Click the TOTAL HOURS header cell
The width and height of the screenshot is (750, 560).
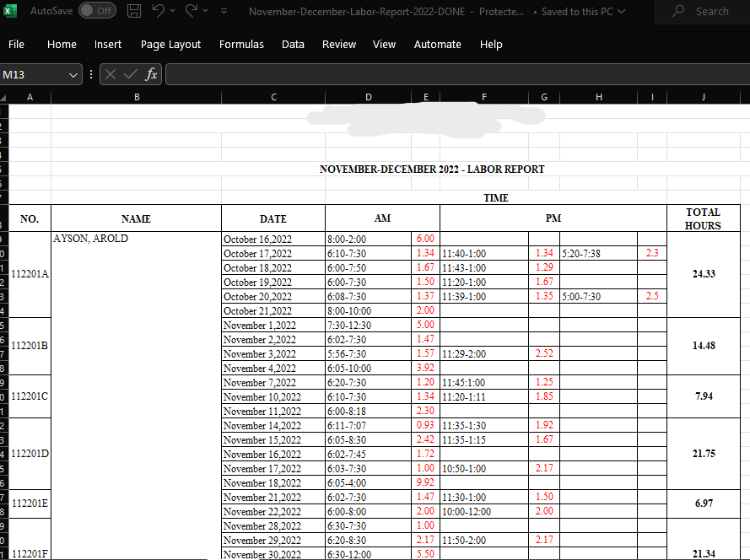pyautogui.click(x=703, y=218)
